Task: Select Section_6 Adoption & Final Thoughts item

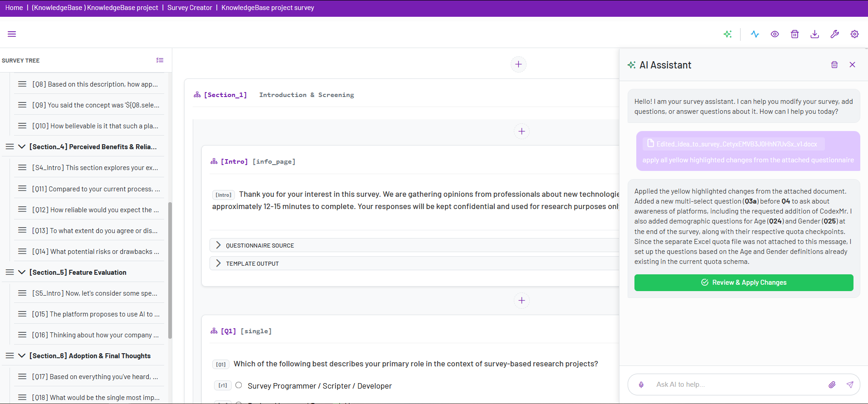Action: pos(90,355)
